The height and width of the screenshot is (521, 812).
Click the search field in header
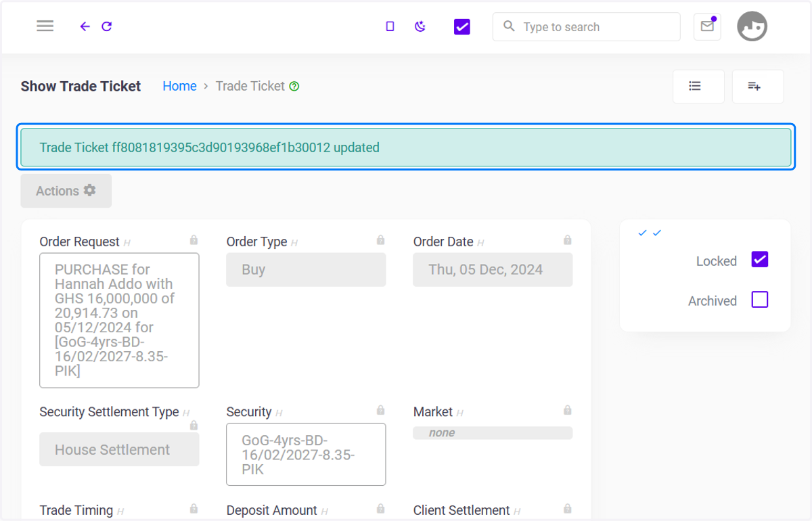(x=587, y=27)
